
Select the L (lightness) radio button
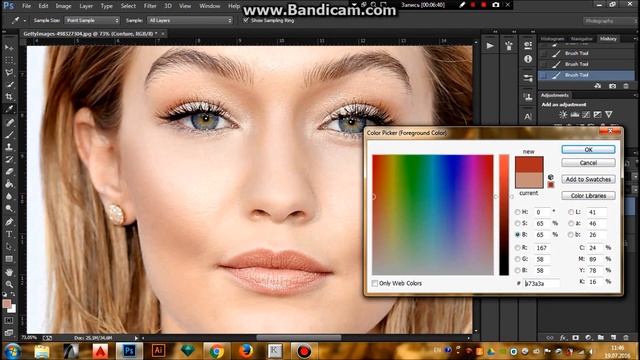(571, 212)
